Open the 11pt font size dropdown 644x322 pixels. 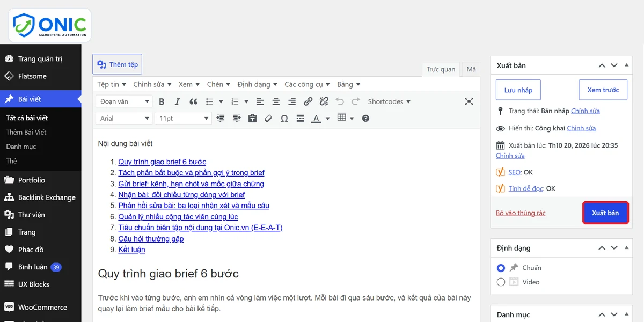click(x=183, y=118)
